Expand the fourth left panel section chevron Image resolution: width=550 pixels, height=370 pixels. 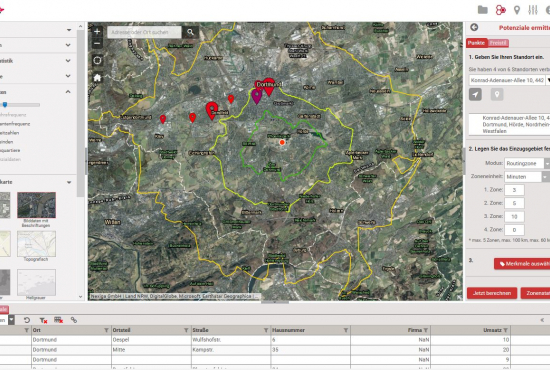click(x=68, y=76)
